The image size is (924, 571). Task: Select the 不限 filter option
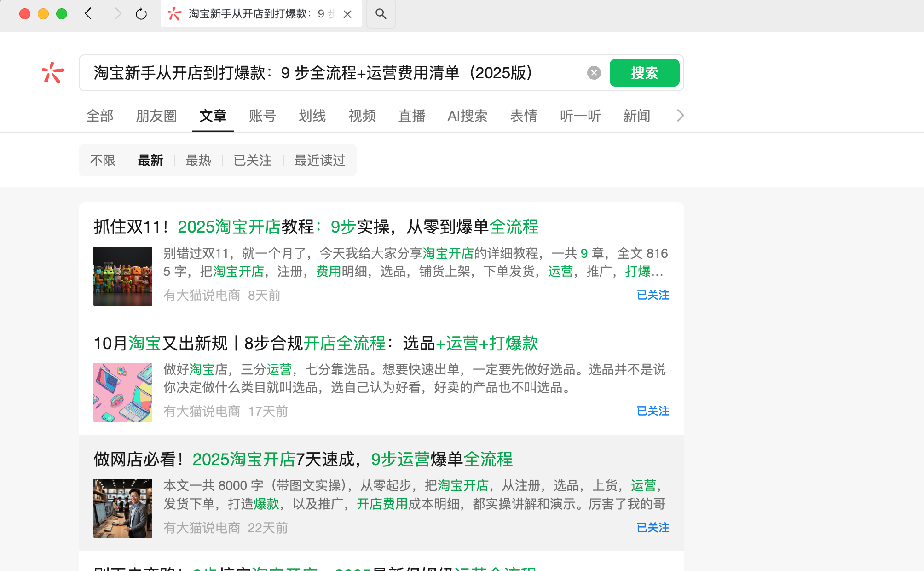103,160
